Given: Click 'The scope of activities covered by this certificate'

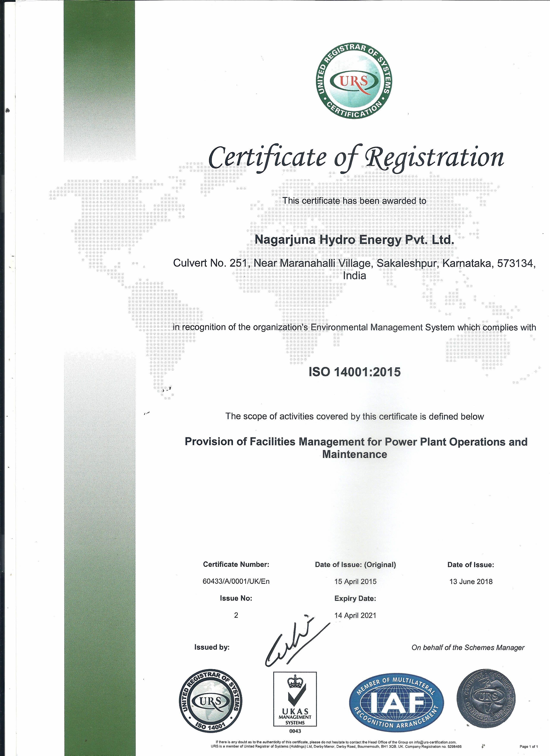Looking at the screenshot, I should [354, 417].
